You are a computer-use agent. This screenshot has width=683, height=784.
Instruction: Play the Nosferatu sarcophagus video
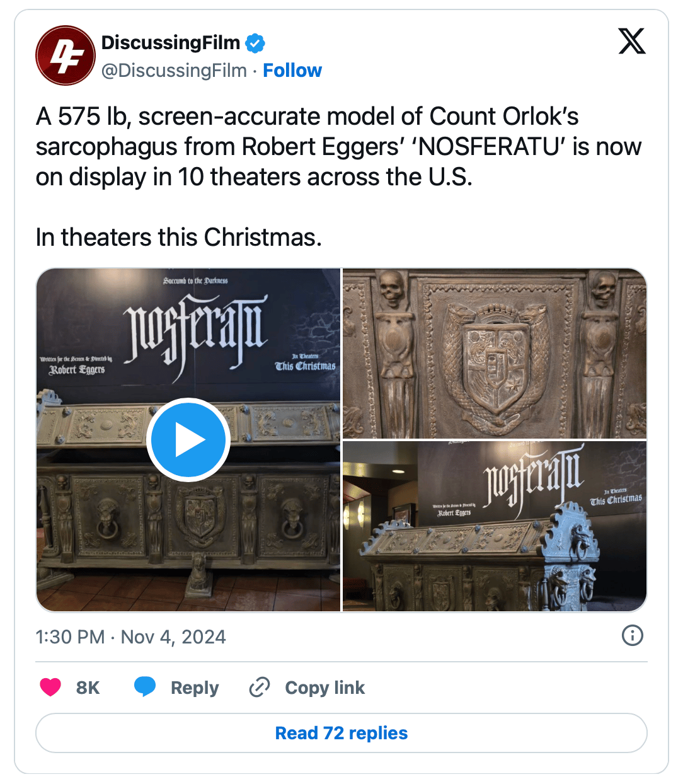188,440
